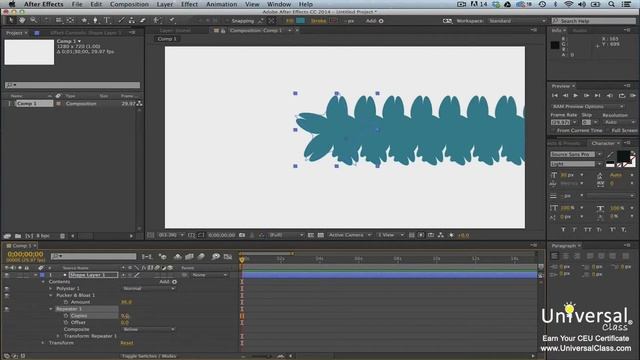Toggle visibility of Pucker & Bloat 1
The width and height of the screenshot is (640, 360).
tap(7, 296)
